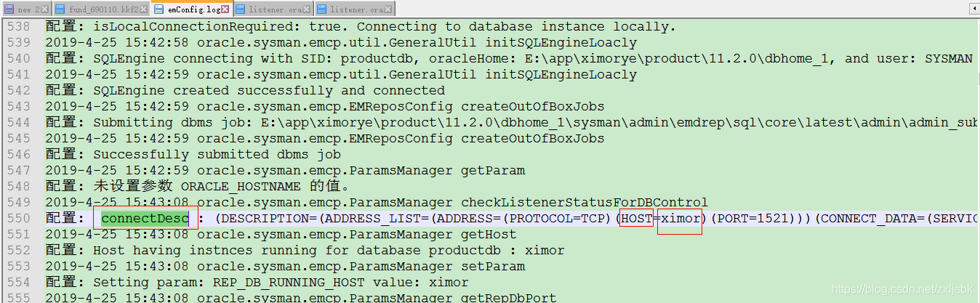Click the word HOST on line 550
Viewport: 980px width, 303px height.
coord(637,219)
